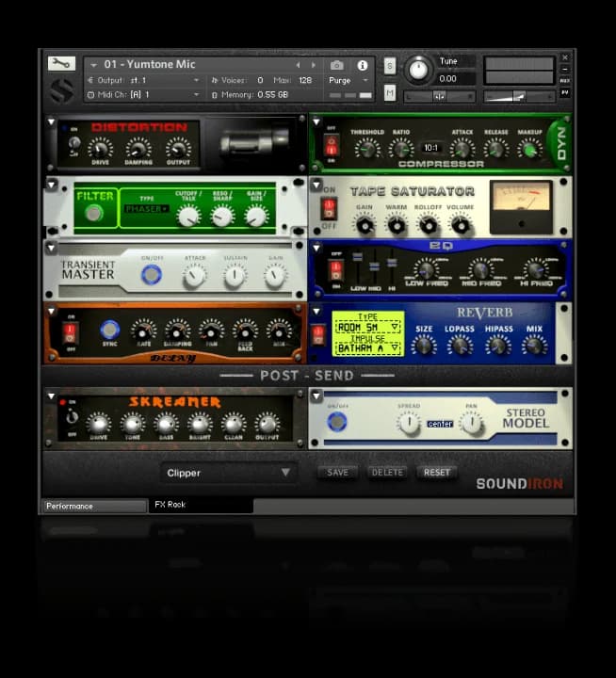This screenshot has width=616, height=678.
Task: Open the Reverb impulse Bathrm A dropdown
Action: (x=367, y=348)
